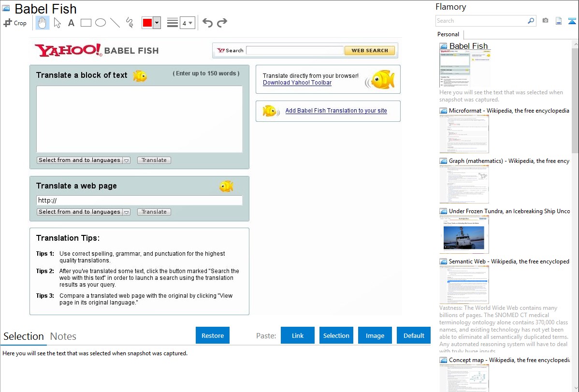Click the Restore button
Viewport: 579px width, 392px height.
(x=213, y=335)
